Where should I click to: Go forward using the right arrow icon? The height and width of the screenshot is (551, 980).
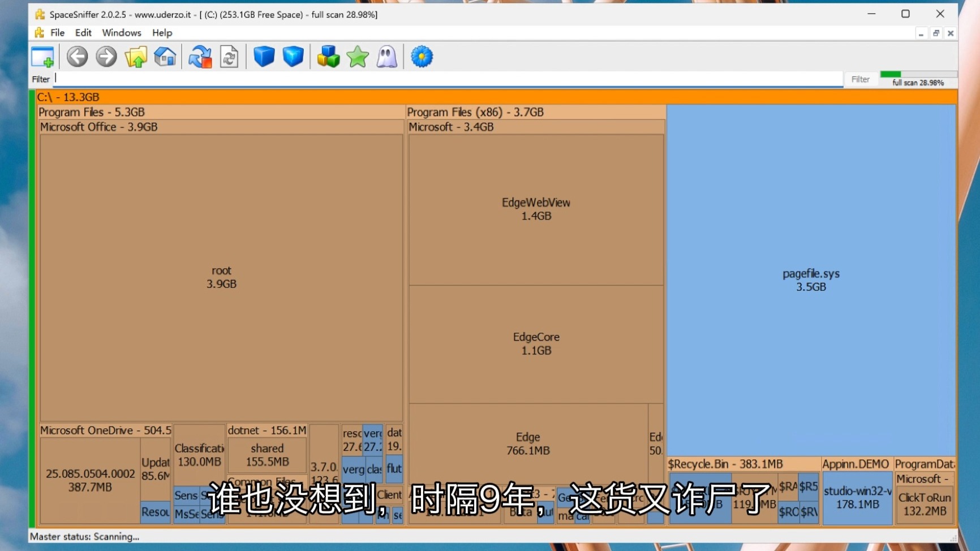[106, 57]
